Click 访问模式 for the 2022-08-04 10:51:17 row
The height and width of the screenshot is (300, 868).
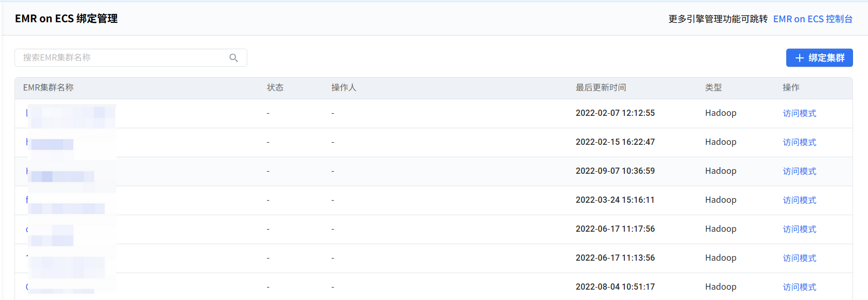pos(799,287)
